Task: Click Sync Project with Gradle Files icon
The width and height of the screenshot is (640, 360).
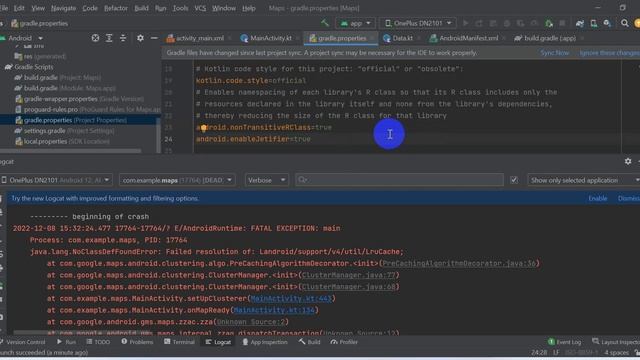Action: pyautogui.click(x=580, y=23)
